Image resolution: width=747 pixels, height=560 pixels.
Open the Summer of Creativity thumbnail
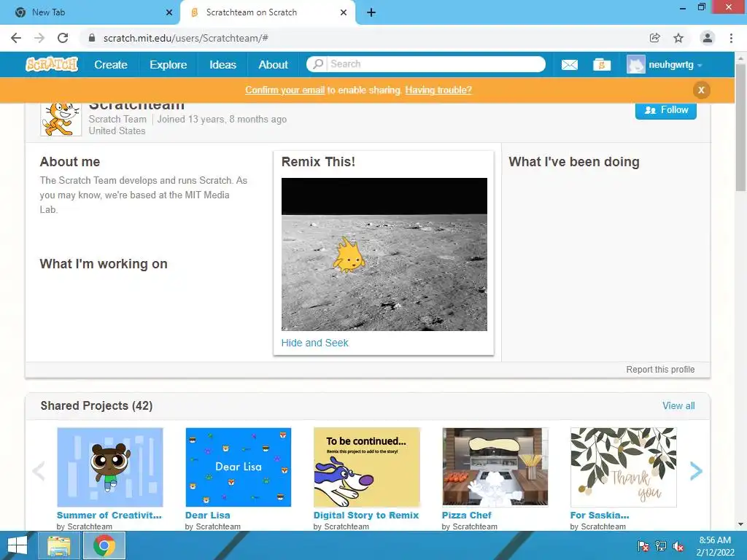[110, 467]
